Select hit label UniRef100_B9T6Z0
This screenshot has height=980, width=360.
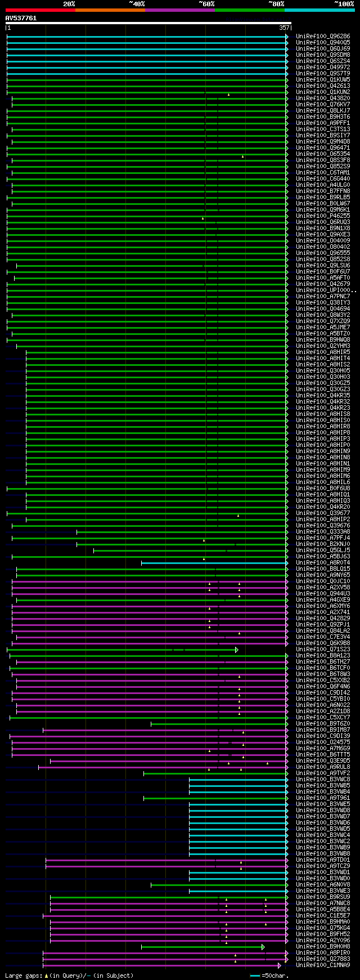[x=323, y=724]
